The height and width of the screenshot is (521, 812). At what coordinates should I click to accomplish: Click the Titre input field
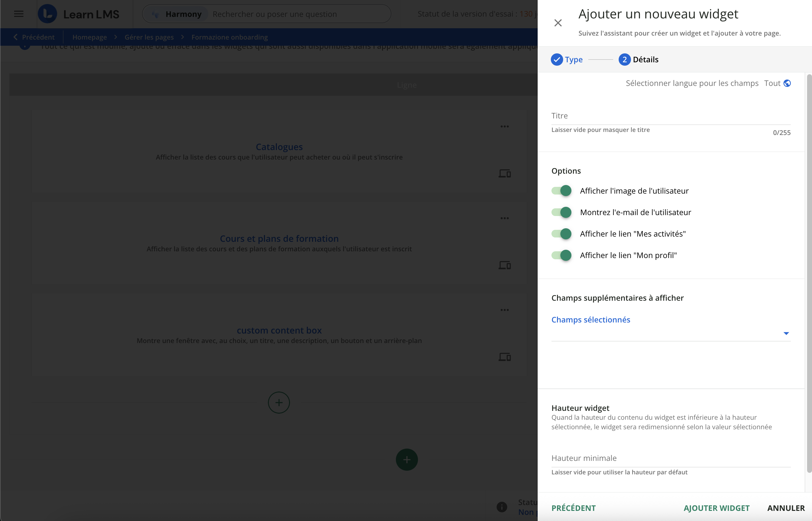(671, 116)
